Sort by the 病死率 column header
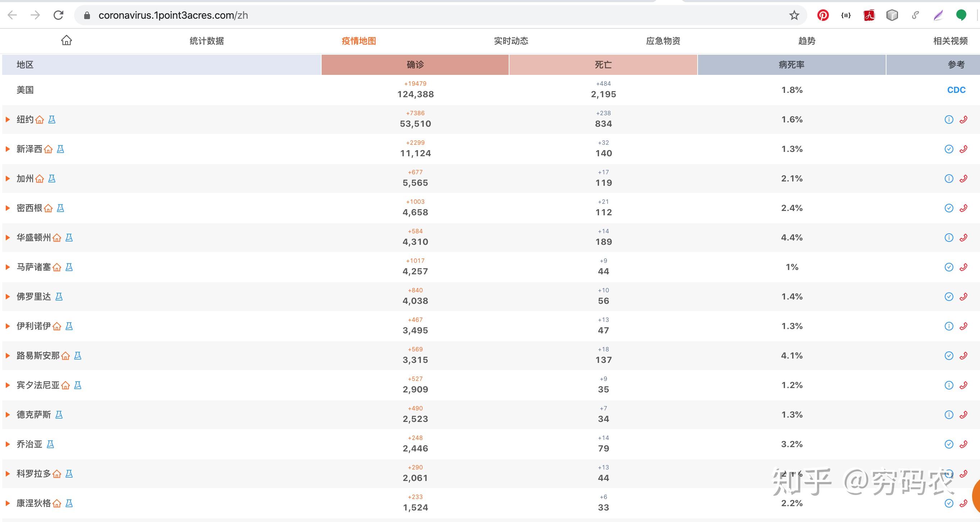Viewport: 980px width, 522px height. tap(792, 65)
